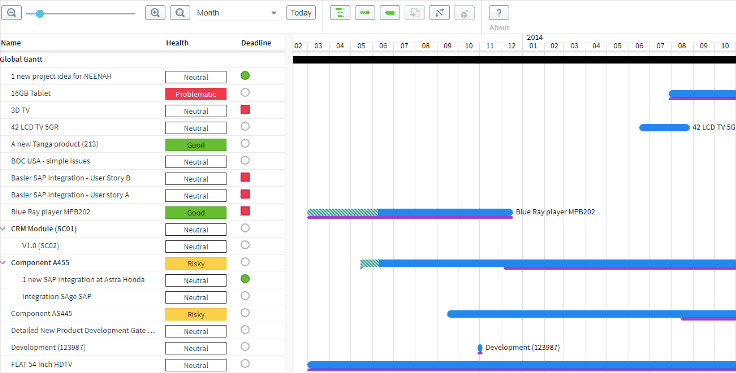Select the FLAT 54 inch HDTV row
This screenshot has width=736, height=373.
pyautogui.click(x=143, y=364)
